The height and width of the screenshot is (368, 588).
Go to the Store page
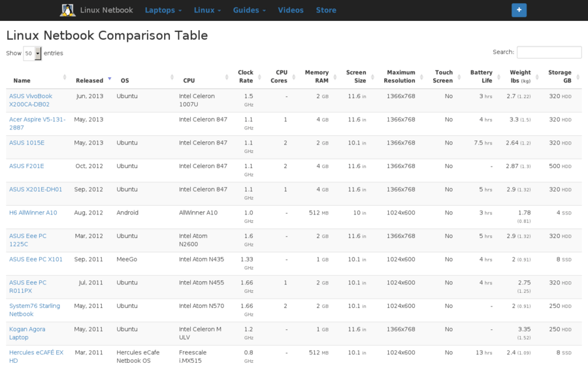(x=326, y=10)
